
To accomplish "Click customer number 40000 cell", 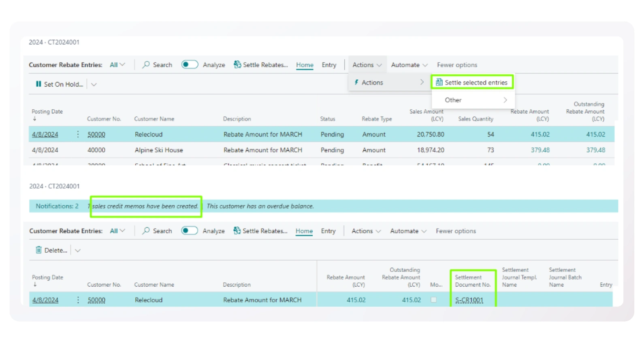I will click(96, 150).
